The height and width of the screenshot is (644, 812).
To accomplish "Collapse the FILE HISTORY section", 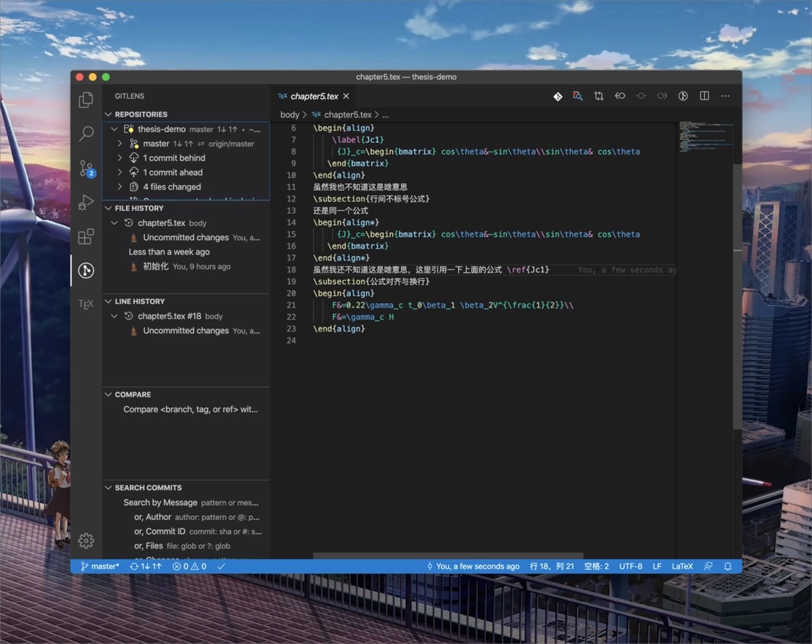I will (x=108, y=208).
